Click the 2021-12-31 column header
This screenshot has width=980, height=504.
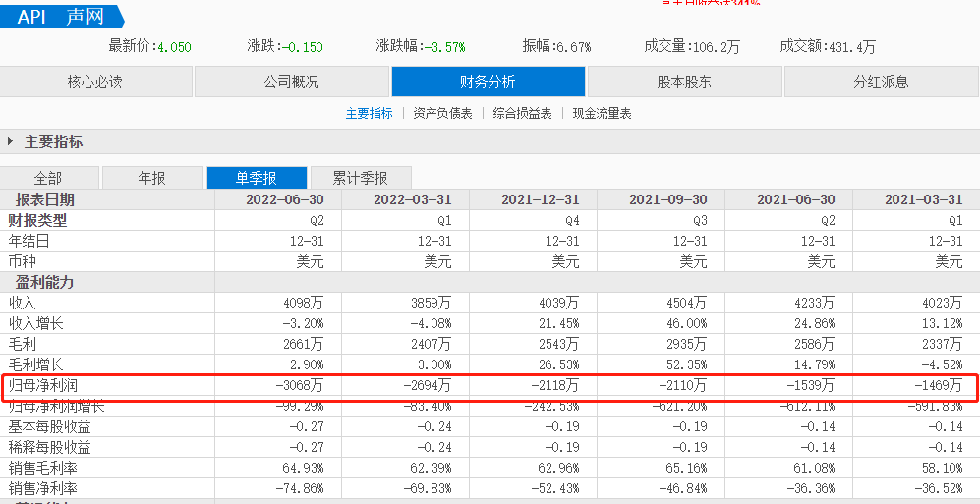(540, 199)
